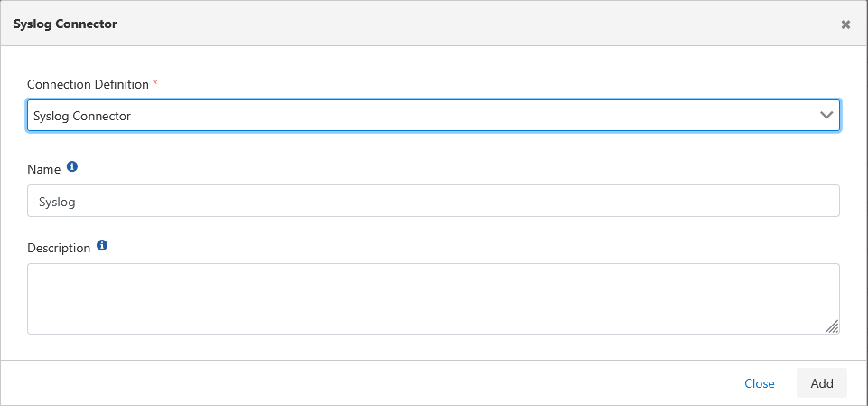Click the Description field label
This screenshot has width=868, height=406.
pyautogui.click(x=59, y=248)
